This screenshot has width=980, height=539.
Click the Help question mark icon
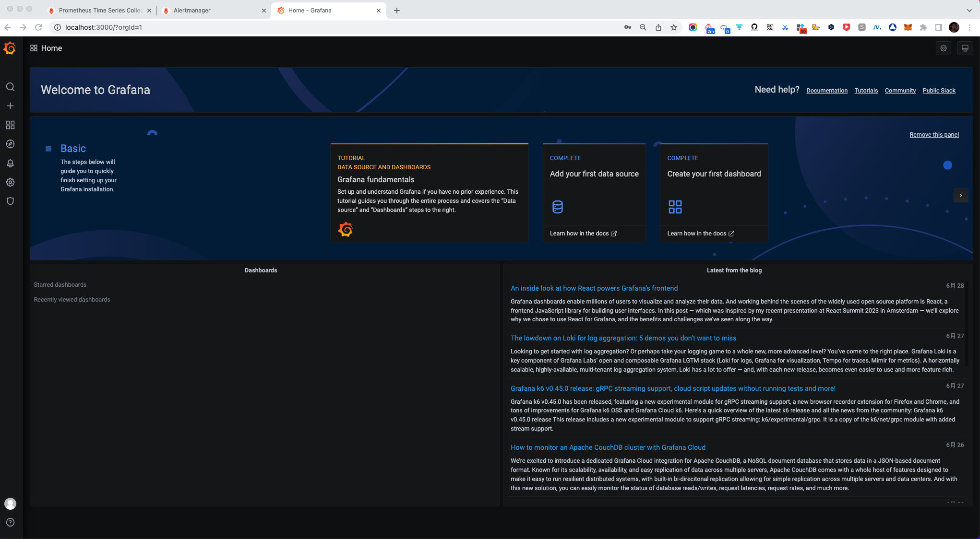click(10, 522)
